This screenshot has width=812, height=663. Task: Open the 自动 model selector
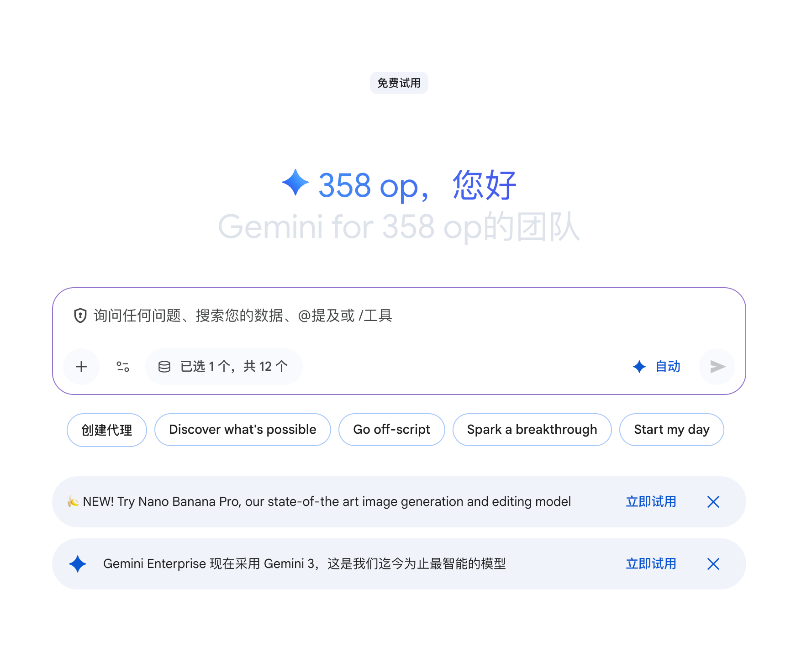(657, 367)
